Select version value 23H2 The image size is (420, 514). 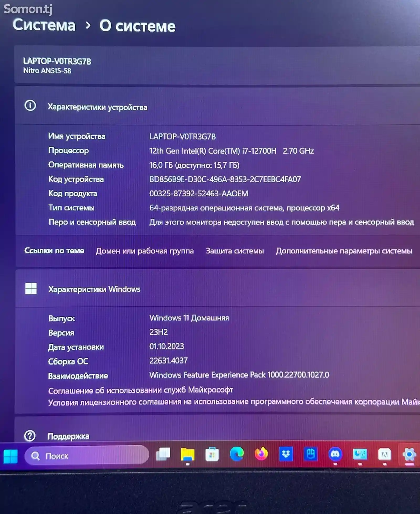159,332
